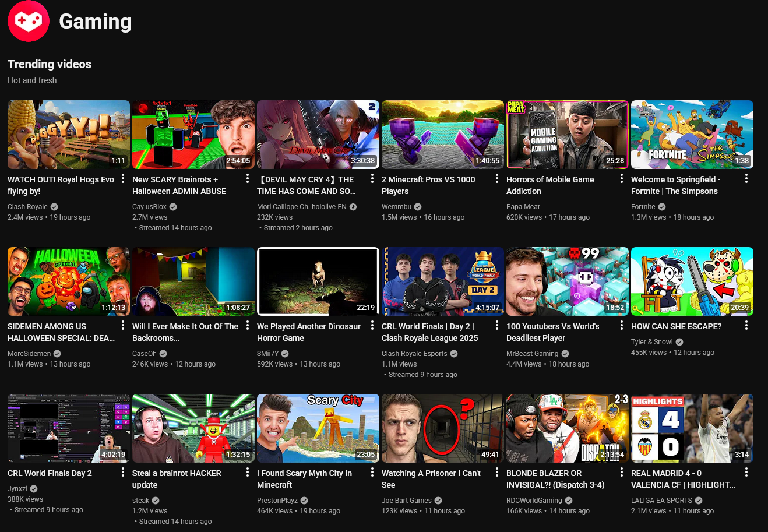Image resolution: width=768 pixels, height=532 pixels.
Task: Open three-dot menu for Devil May Cry 4 stream
Action: coord(372,179)
